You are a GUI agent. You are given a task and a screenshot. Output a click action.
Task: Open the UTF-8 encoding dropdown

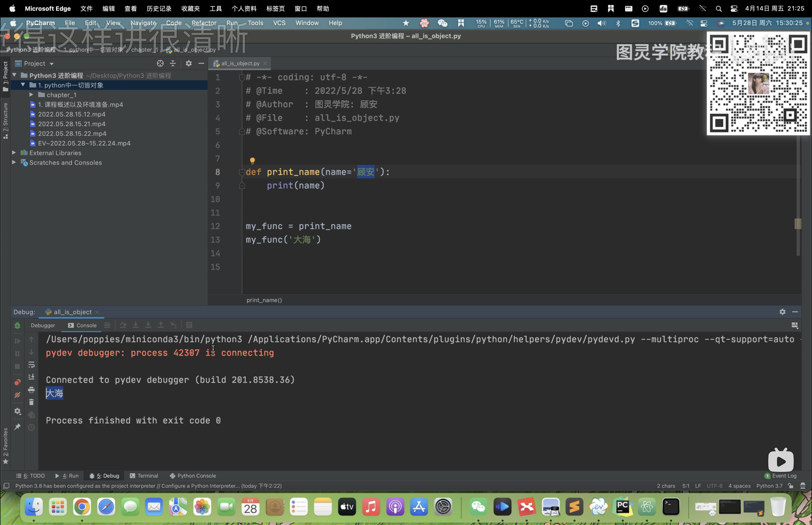tap(714, 486)
